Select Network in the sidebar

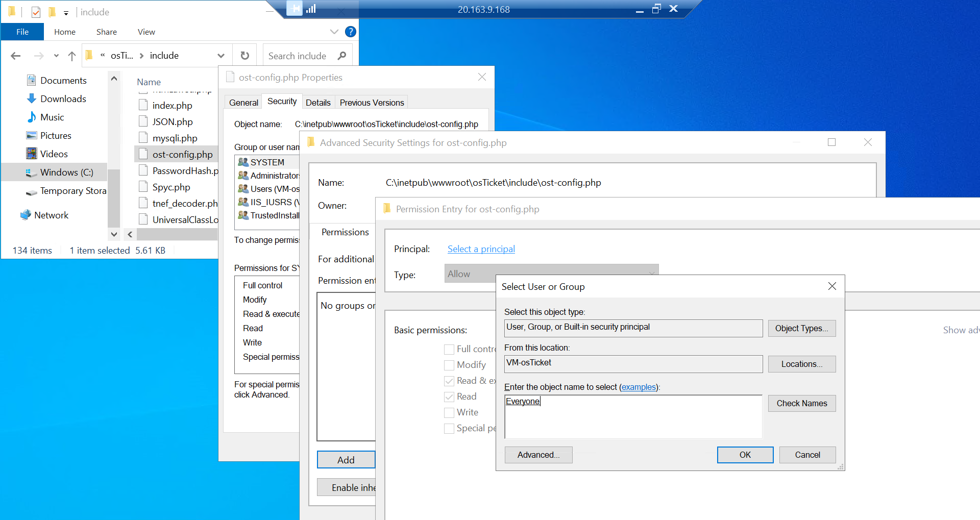(51, 215)
